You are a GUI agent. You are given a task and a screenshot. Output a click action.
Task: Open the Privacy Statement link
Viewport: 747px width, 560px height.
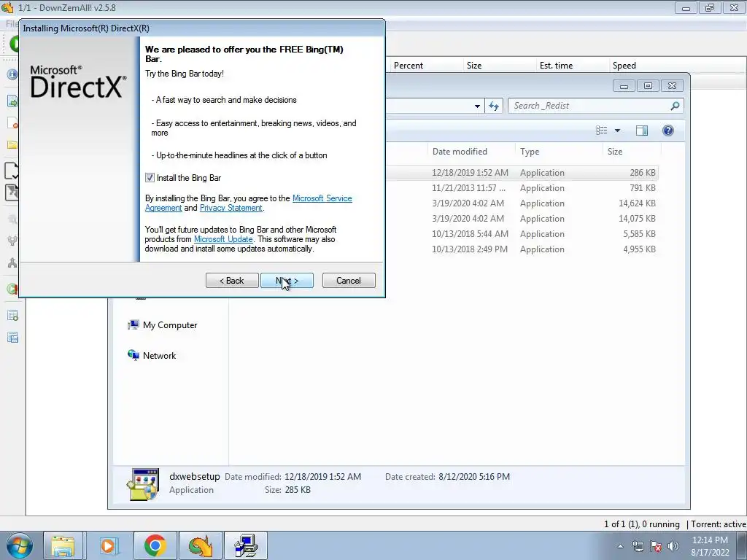231,208
